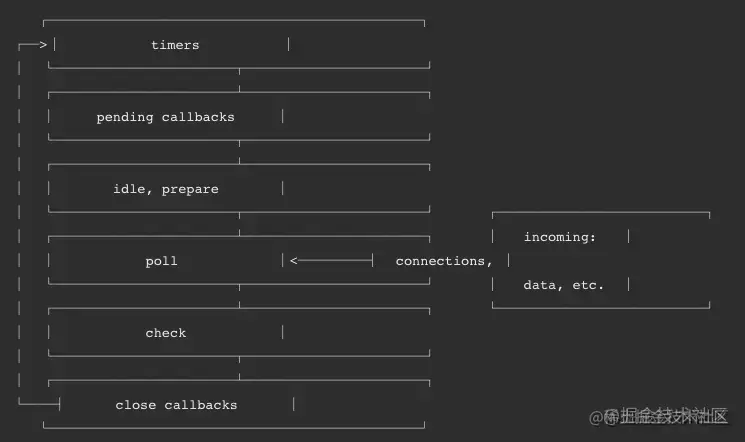Select the "pending callbacks" text
Screen dimensions: 745x442
click(165, 117)
